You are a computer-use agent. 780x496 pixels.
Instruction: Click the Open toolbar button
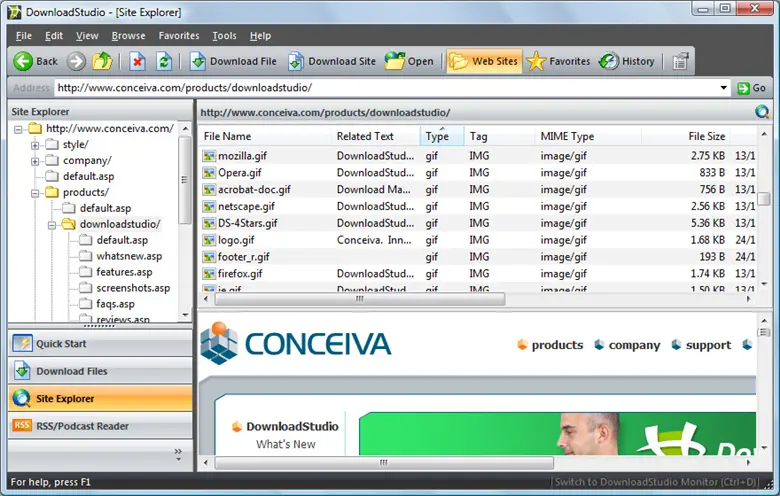(x=409, y=62)
